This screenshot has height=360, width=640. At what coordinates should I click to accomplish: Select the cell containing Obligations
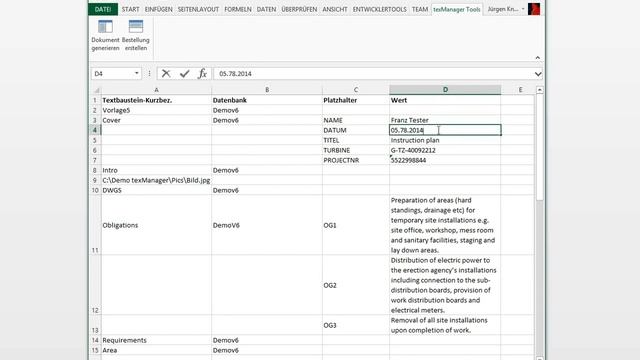156,225
